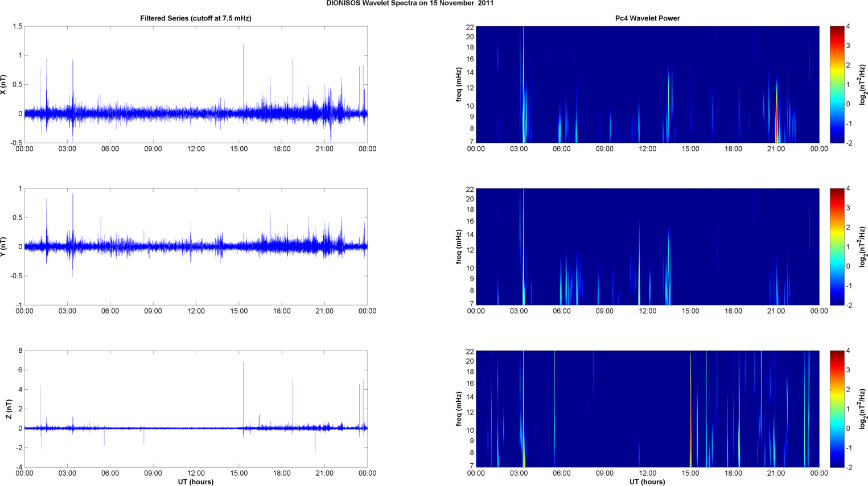Viewport: 868px width, 486px height.
Task: Click the Z wavelet power colorbar
Action: 837,409
